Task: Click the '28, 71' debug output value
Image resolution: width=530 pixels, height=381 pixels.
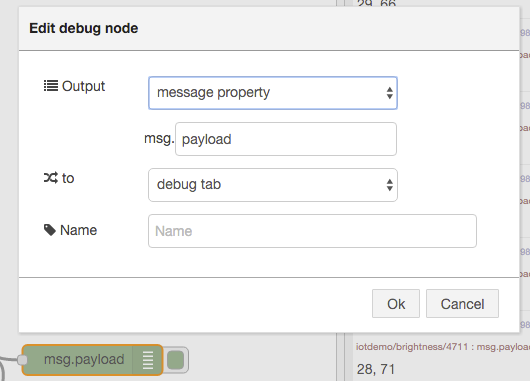Action: coord(376,369)
